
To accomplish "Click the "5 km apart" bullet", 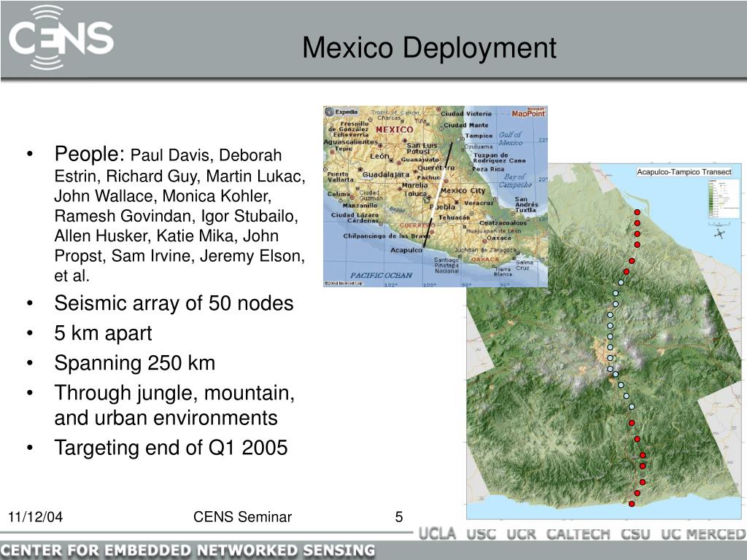I will [x=104, y=333].
